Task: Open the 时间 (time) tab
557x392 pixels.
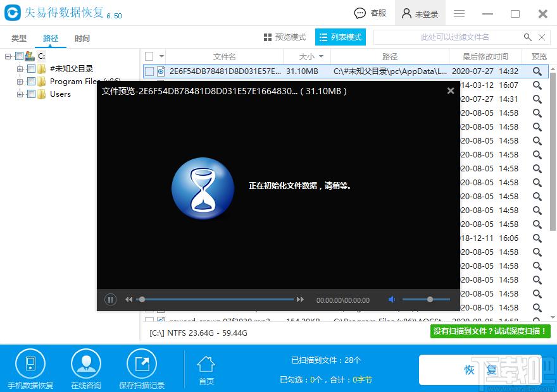Action: [x=82, y=38]
